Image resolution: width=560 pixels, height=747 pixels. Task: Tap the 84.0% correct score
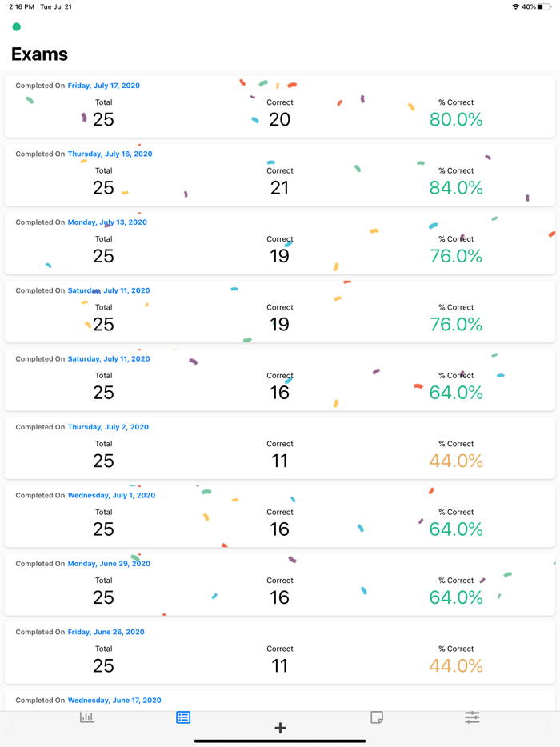pos(456,188)
